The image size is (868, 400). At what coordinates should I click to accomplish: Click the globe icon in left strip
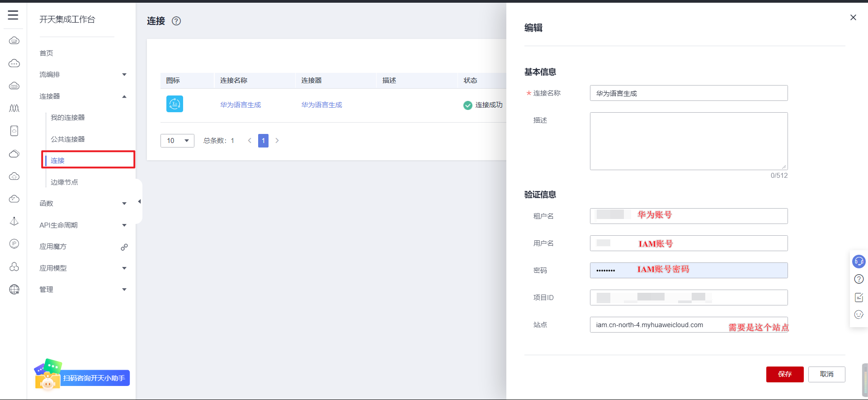[14, 289]
